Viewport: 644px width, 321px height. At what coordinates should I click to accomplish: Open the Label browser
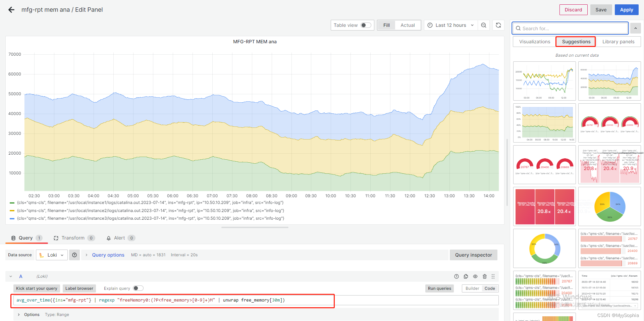[79, 288]
